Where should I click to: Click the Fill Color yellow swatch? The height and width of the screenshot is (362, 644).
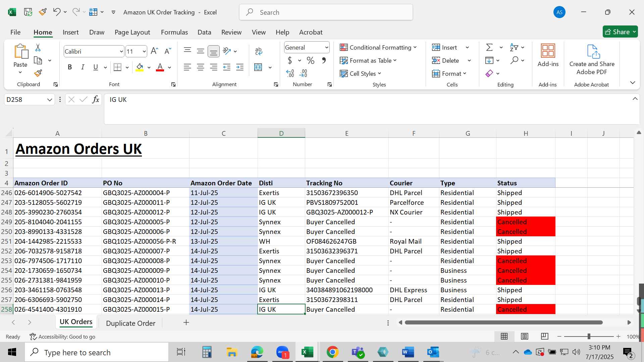(x=140, y=67)
